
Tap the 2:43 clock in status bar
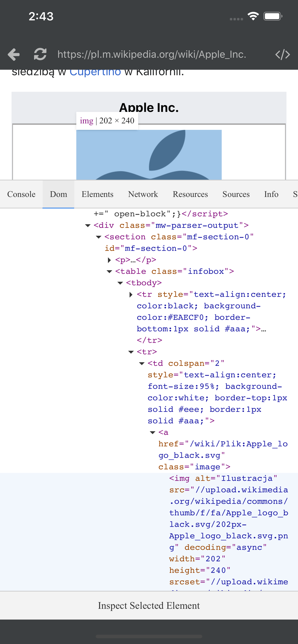tap(41, 17)
